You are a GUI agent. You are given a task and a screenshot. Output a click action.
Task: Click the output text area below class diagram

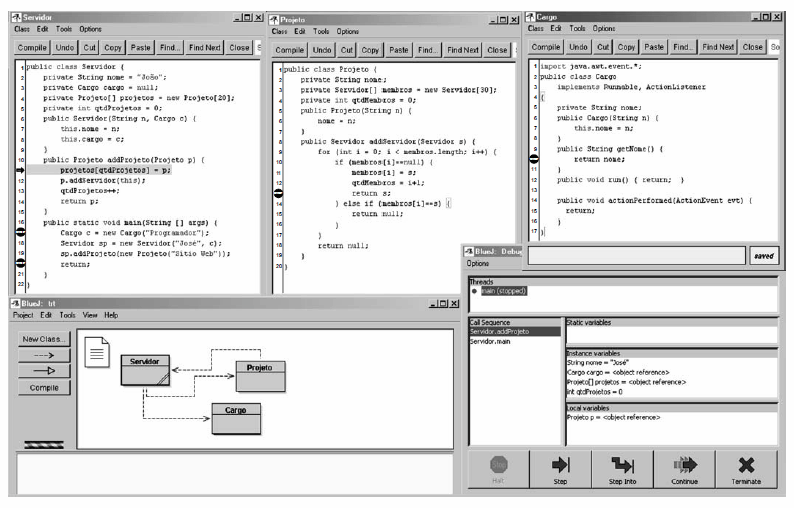click(235, 474)
